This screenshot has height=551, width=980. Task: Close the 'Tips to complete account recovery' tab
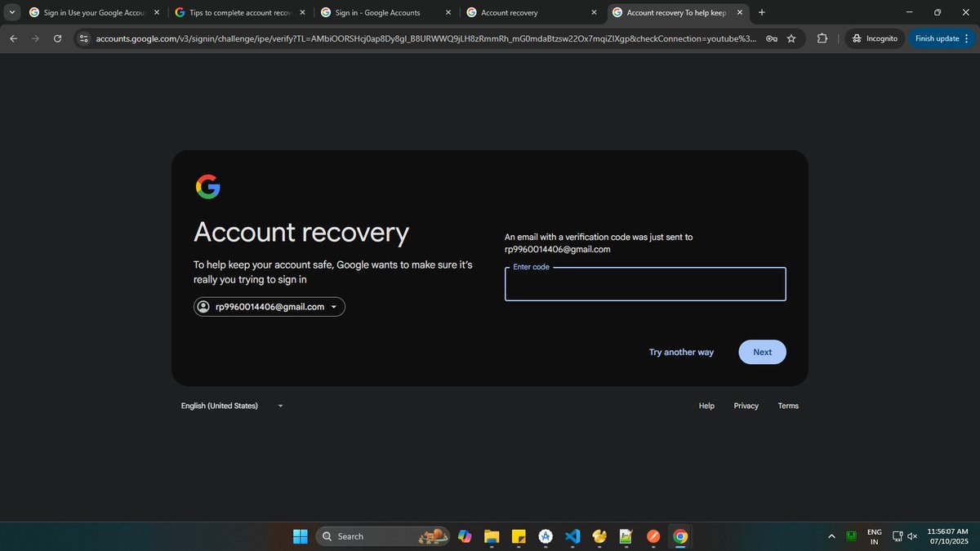pos(302,12)
